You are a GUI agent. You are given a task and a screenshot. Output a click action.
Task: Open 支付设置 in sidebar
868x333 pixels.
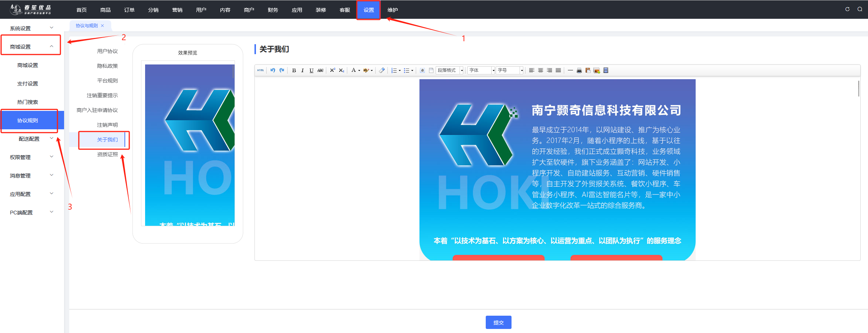point(28,84)
